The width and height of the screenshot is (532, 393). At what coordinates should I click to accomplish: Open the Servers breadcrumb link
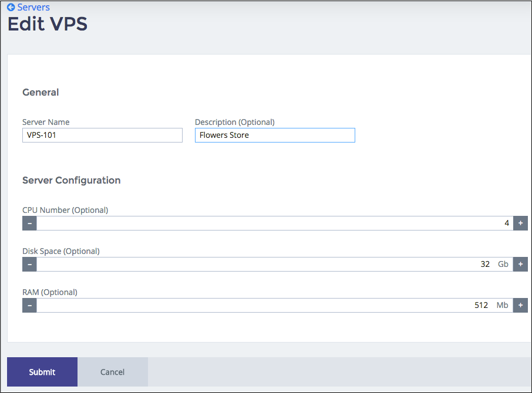click(x=33, y=8)
